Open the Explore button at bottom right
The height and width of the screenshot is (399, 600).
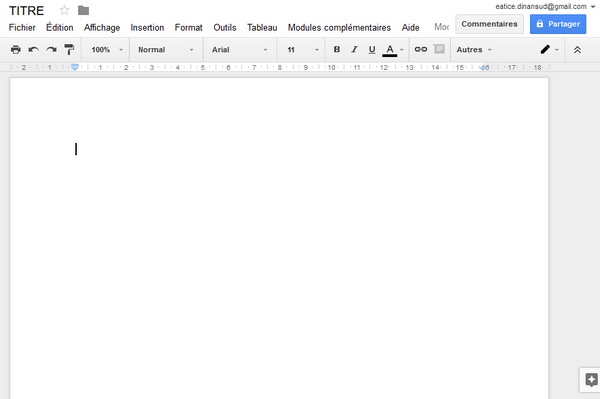591,380
